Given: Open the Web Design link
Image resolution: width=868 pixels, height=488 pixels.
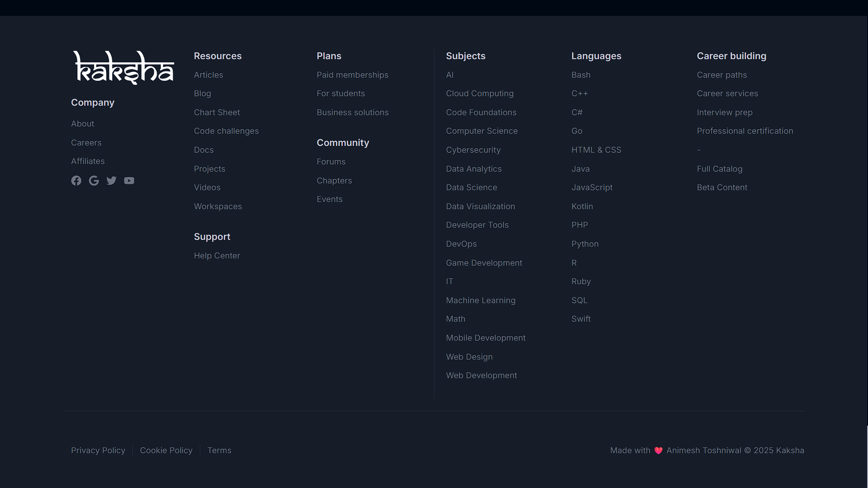Looking at the screenshot, I should coord(469,357).
